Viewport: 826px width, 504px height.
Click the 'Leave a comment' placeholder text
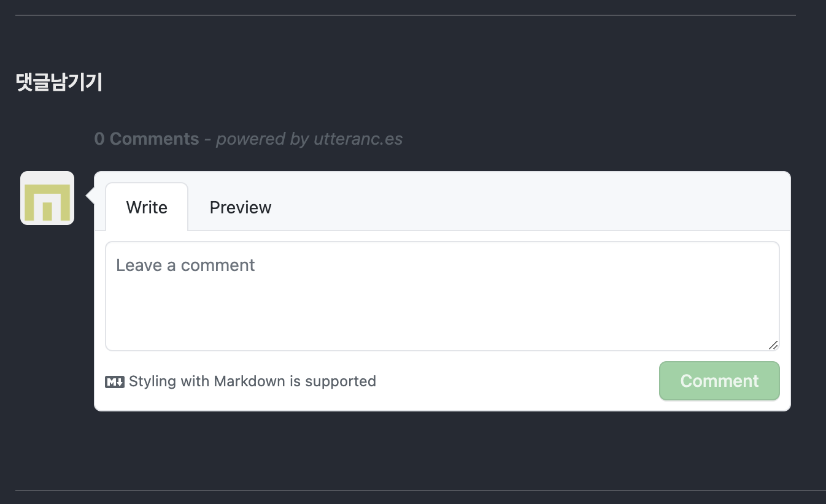point(185,265)
